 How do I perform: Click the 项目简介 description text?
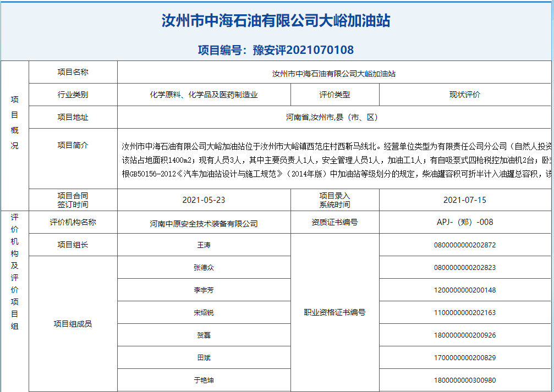tap(336, 159)
